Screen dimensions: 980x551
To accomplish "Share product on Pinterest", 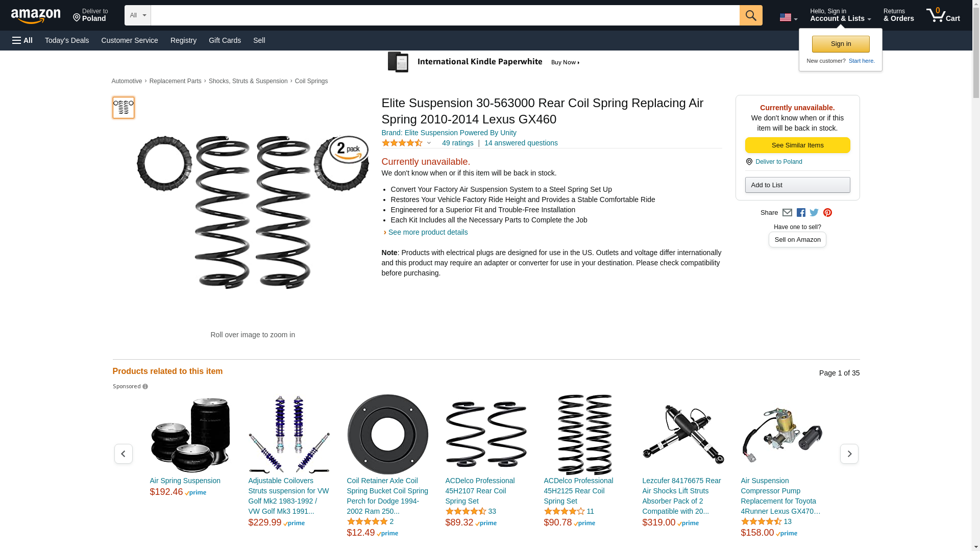I will click(827, 213).
